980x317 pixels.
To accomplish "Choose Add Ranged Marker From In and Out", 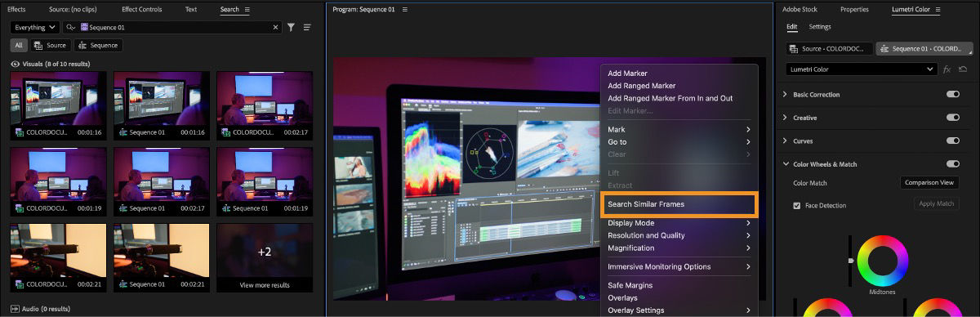I will tap(679, 98).
